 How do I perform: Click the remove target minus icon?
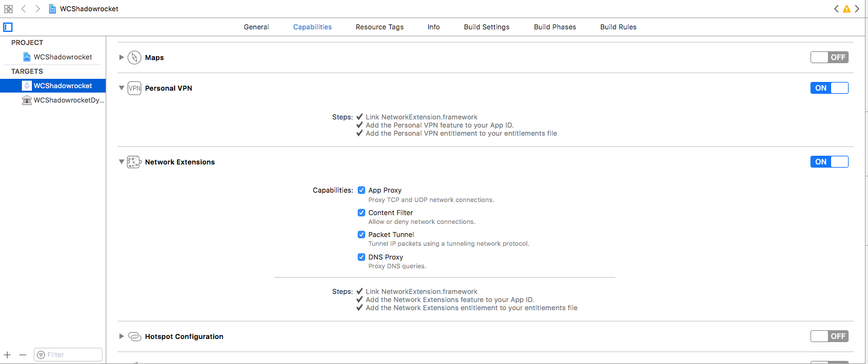click(23, 355)
